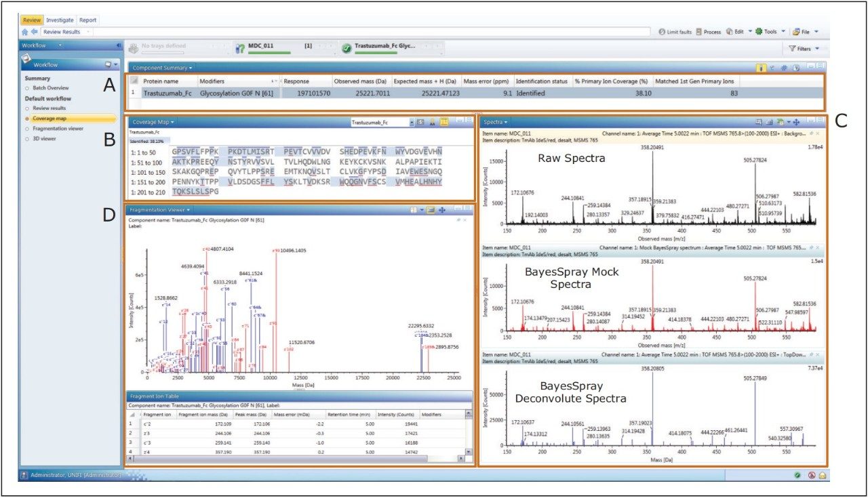Collapse the Workflow sidebar with pin icon

pyautogui.click(x=118, y=46)
